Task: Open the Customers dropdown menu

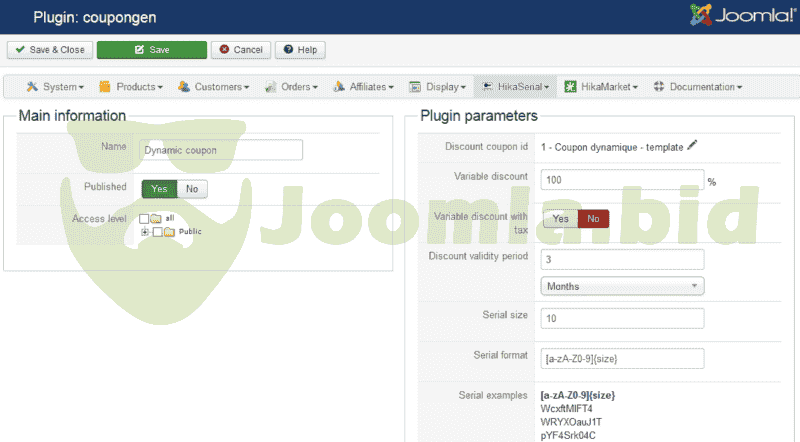Action: [214, 87]
